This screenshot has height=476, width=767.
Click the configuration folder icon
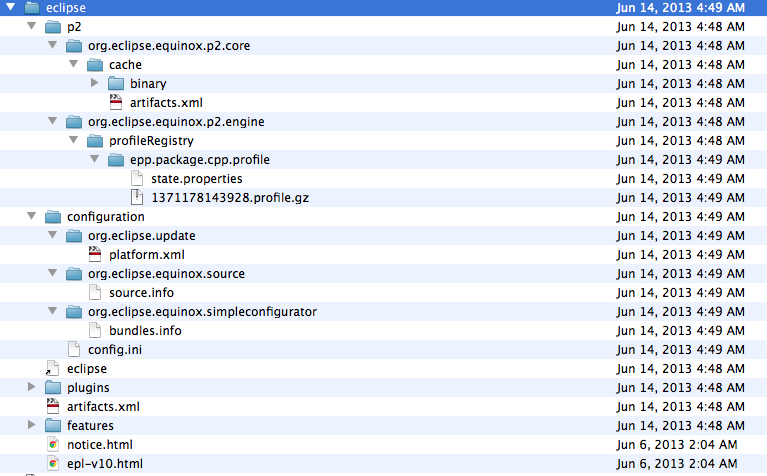pos(53,217)
